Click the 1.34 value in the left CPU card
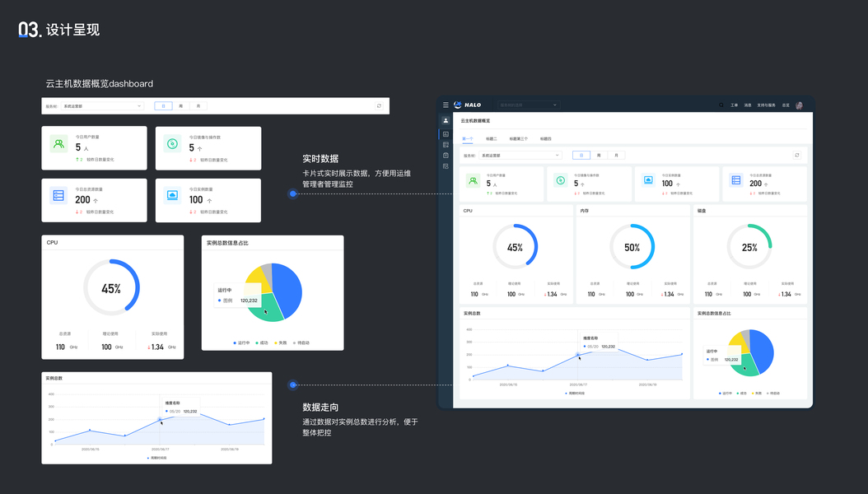Screen dimensions: 868x494 157,347
